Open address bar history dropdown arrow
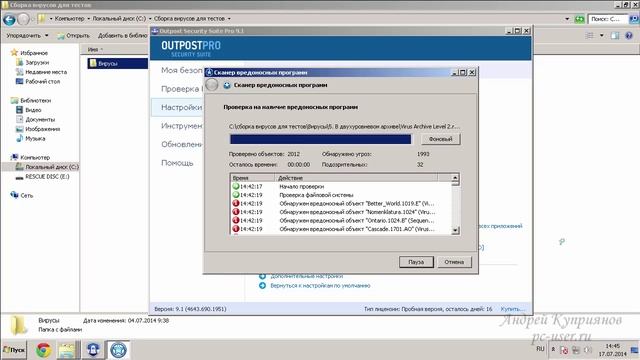Screen dimensions: 640x360 [x=567, y=19]
